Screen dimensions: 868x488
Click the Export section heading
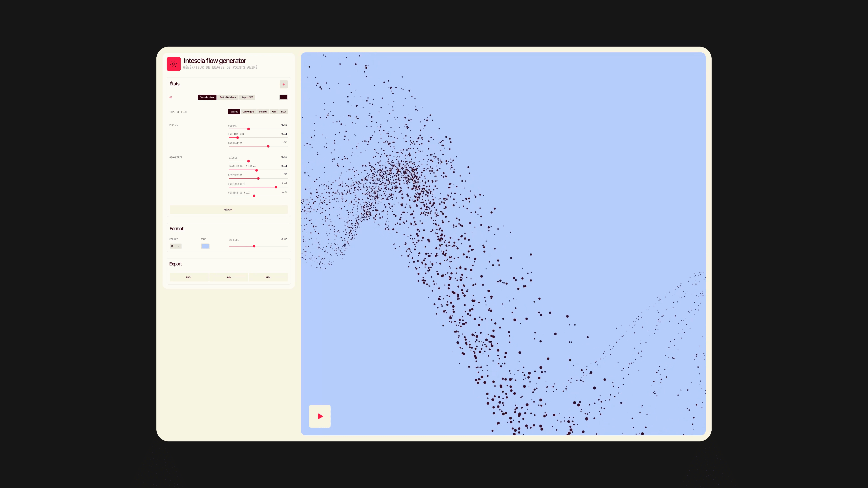coord(176,264)
